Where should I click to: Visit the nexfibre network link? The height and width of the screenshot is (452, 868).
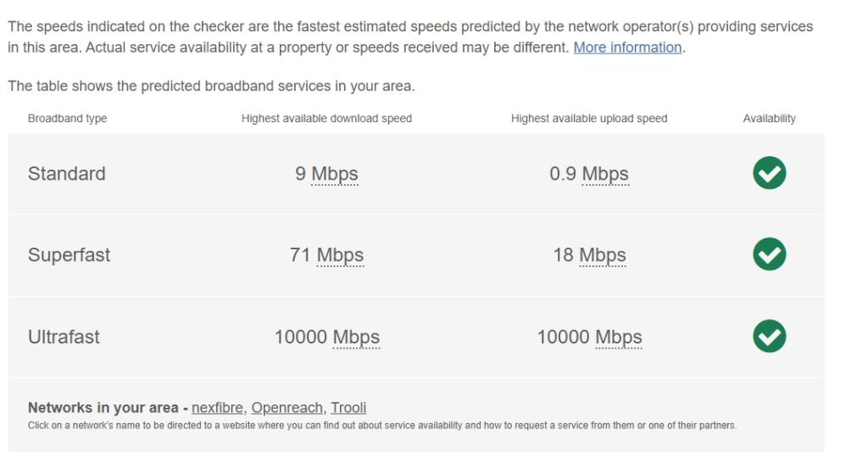(x=217, y=408)
